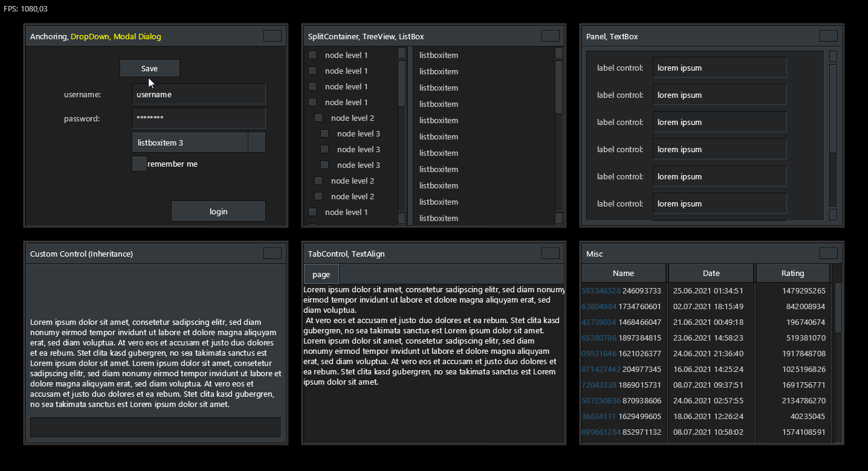
Task: Click the Misc table vertical scrollbar thumb
Action: [838, 308]
